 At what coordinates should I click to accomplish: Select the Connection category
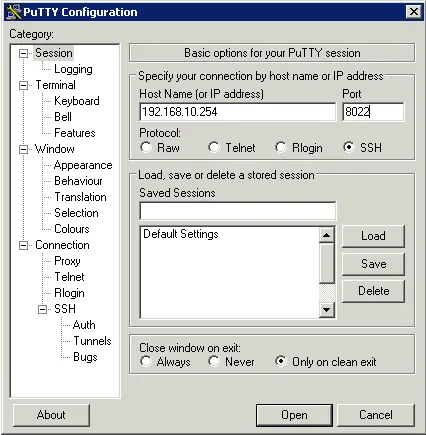click(x=62, y=245)
